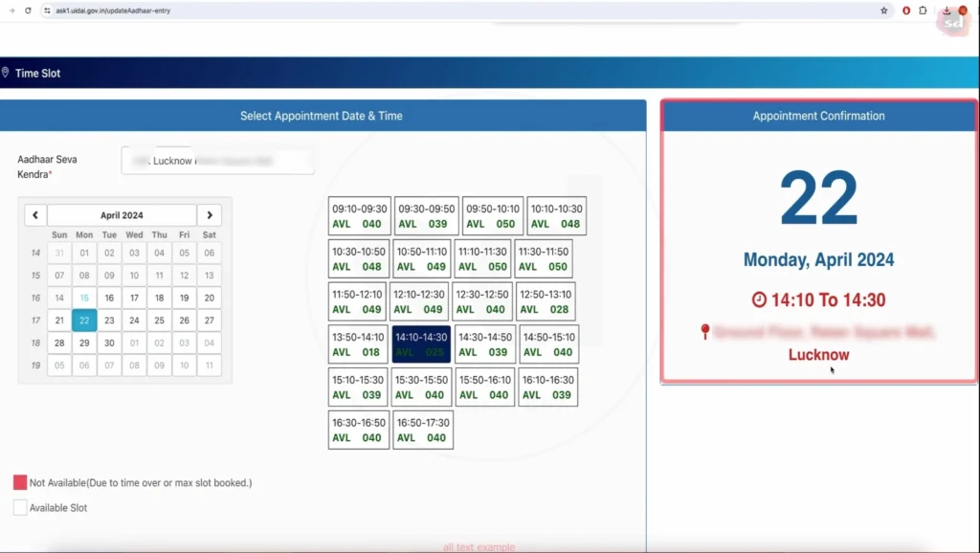Click the red Opera-style extension icon
This screenshot has width=980, height=553.
point(905,11)
